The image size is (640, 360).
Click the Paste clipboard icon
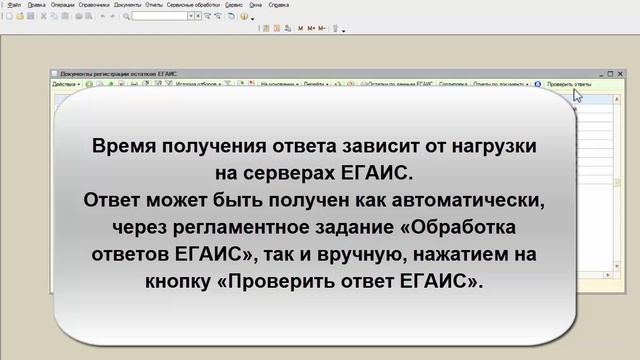point(65,16)
